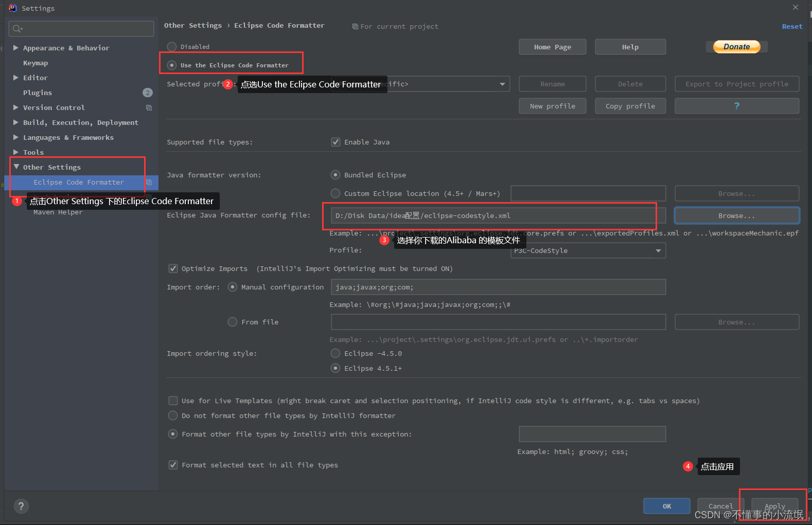Toggle the Optimize Imports checkbox

173,268
